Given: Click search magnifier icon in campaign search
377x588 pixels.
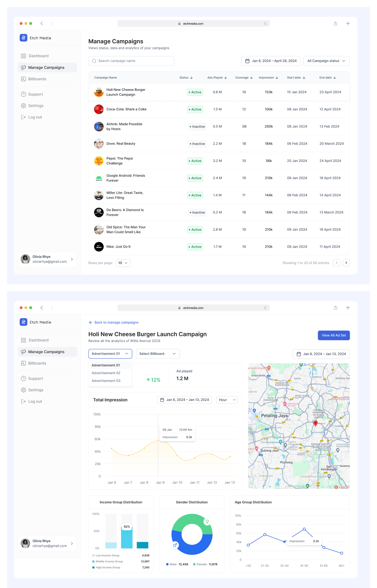Looking at the screenshot, I should click(94, 61).
